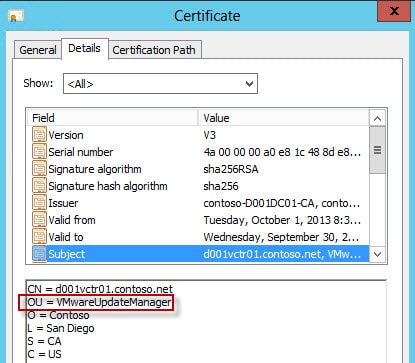This screenshot has height=363, width=415.
Task: Close the Certificate dialog
Action: pos(394,11)
